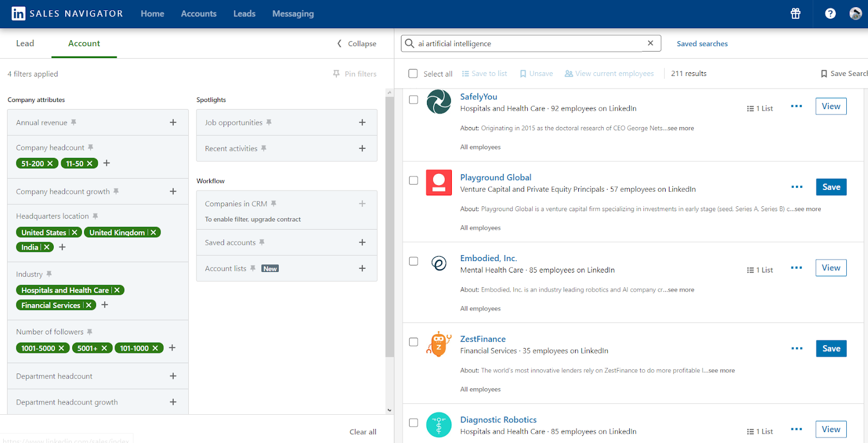
Task: Remove the 51-200 headcount filter chip
Action: 50,163
